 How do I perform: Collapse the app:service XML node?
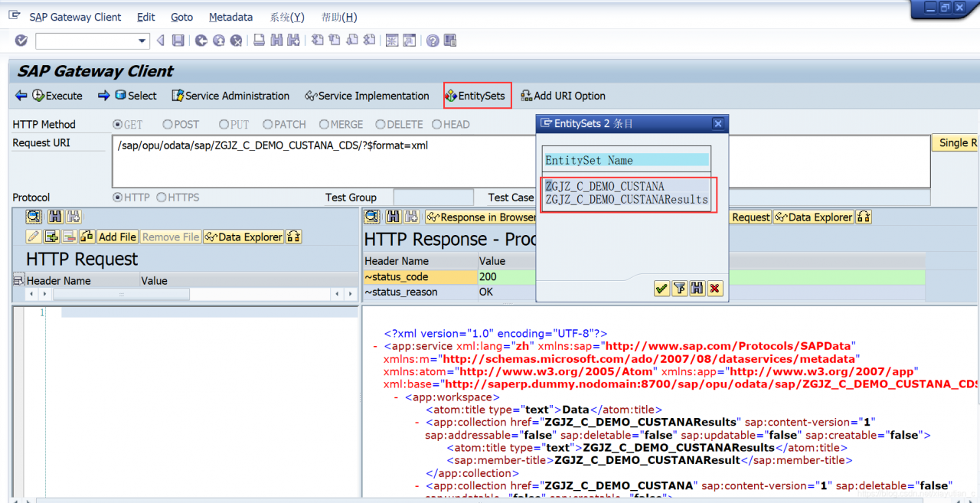[375, 346]
